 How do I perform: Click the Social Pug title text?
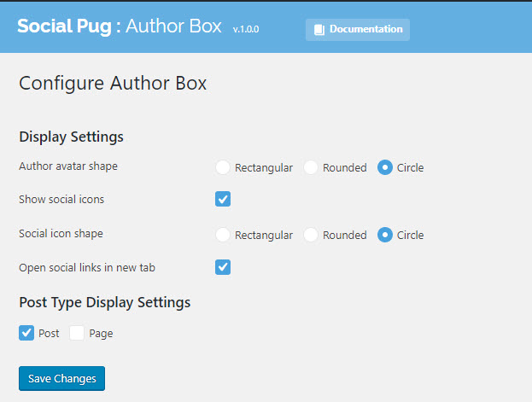[64, 26]
